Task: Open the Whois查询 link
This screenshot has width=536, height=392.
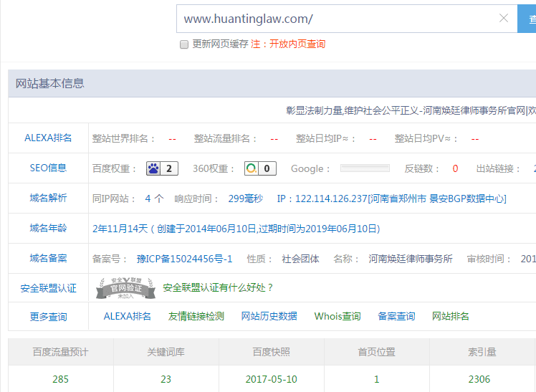Action: coord(338,316)
